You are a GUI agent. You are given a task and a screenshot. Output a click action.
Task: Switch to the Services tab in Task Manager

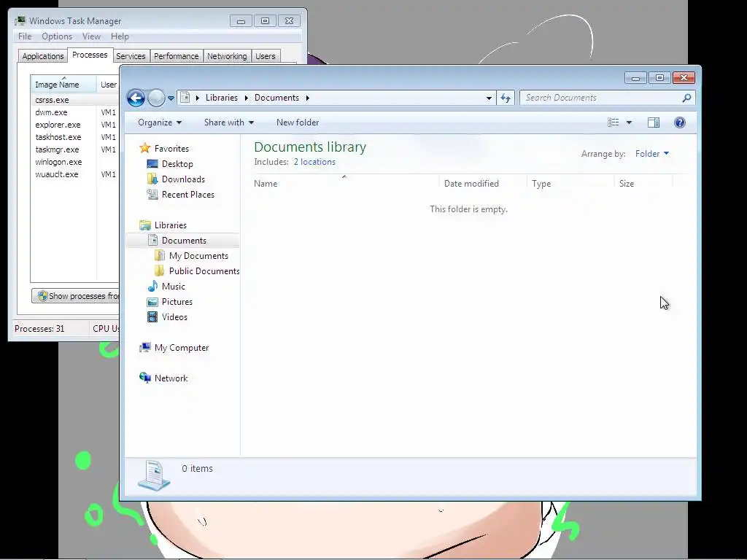[x=131, y=56]
